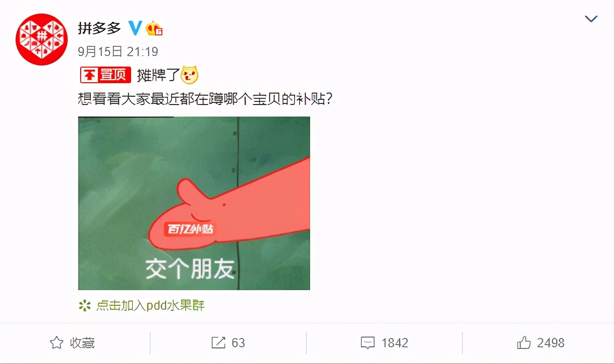Open the 9月15日 21:19 timestamp link
This screenshot has width=614, height=364.
[x=118, y=51]
